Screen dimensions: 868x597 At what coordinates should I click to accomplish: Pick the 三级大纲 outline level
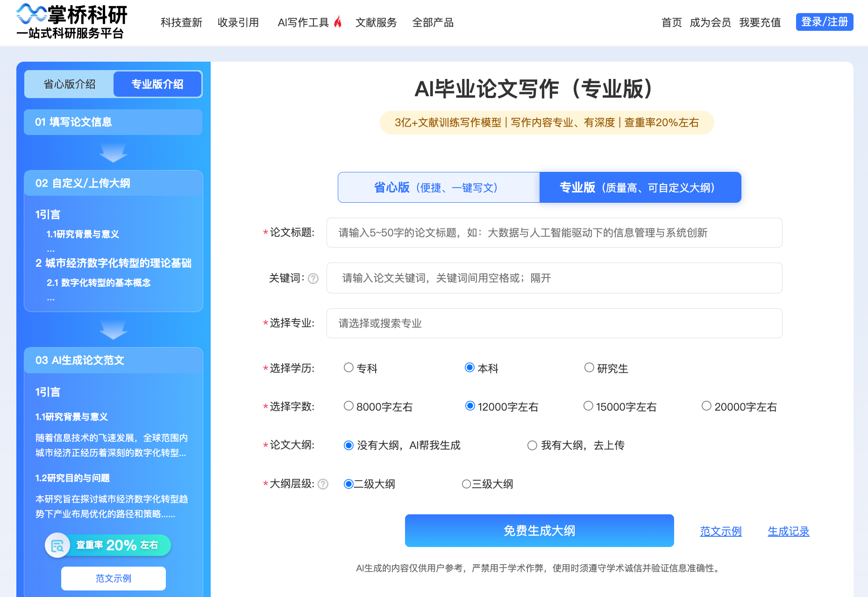[466, 484]
